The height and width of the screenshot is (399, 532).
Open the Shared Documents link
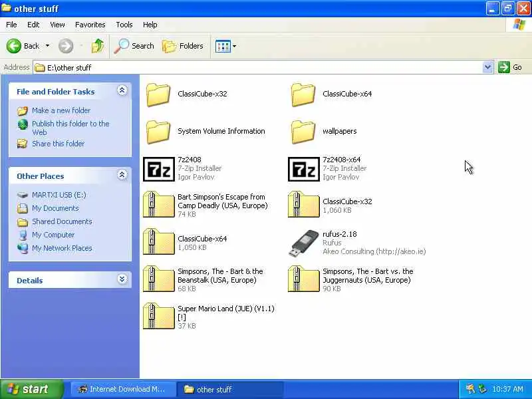tap(62, 221)
